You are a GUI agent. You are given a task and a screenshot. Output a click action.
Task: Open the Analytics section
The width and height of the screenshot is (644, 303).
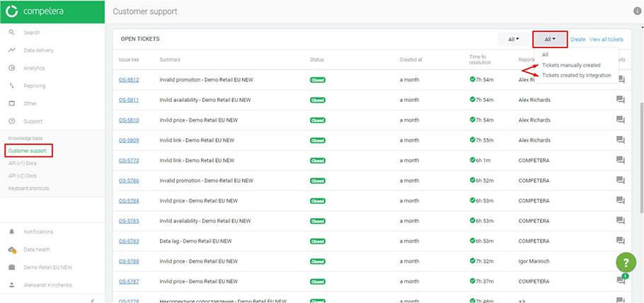(x=34, y=68)
